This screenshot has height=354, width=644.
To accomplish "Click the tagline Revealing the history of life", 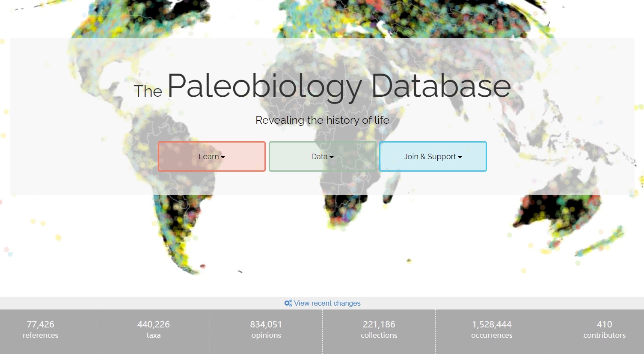I will (x=322, y=120).
